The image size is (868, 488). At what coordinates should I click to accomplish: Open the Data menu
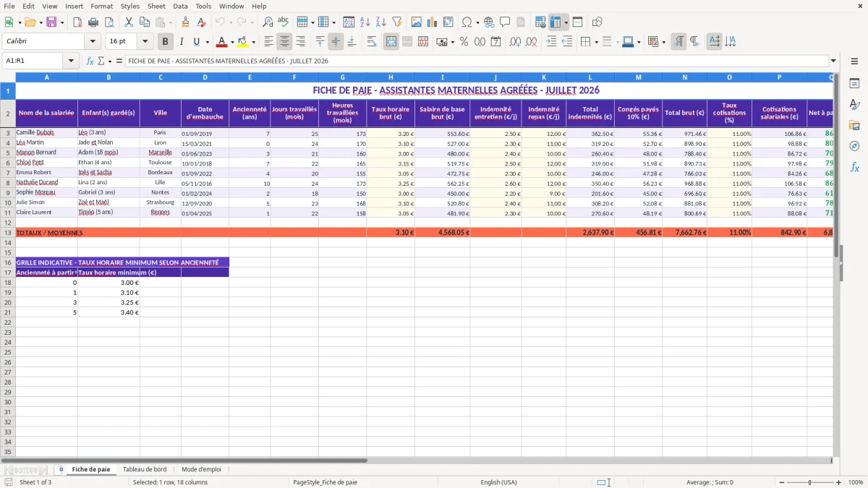180,6
